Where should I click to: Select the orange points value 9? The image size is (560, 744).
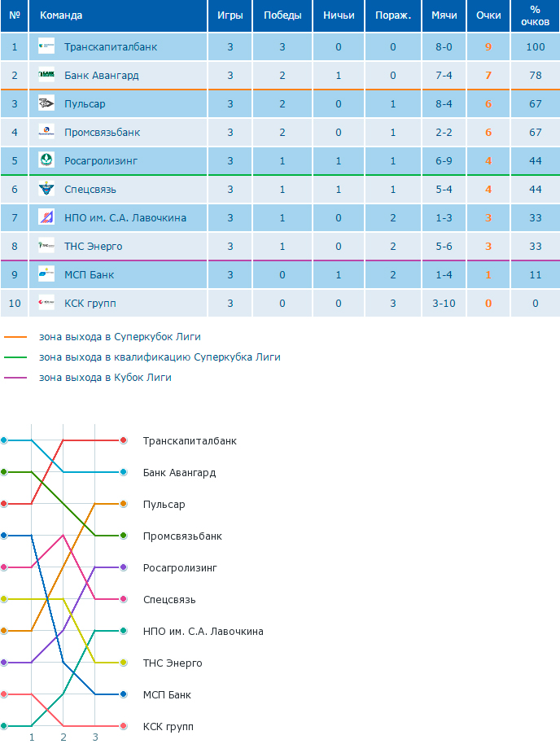coord(488,47)
